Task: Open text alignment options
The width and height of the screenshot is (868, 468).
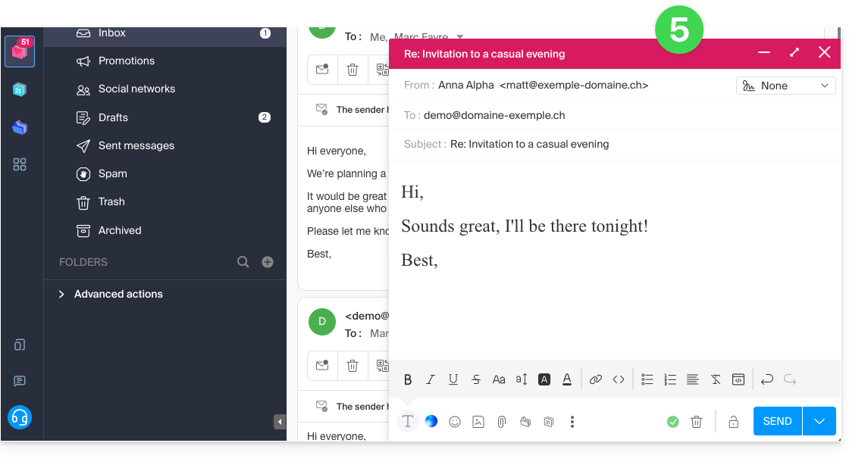Action: point(693,379)
